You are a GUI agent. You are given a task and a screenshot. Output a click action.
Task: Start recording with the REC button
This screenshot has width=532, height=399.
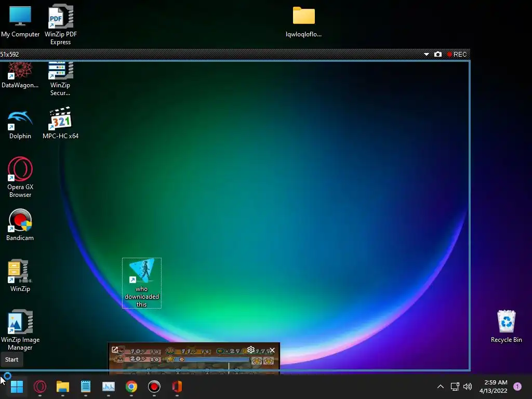[x=457, y=54]
